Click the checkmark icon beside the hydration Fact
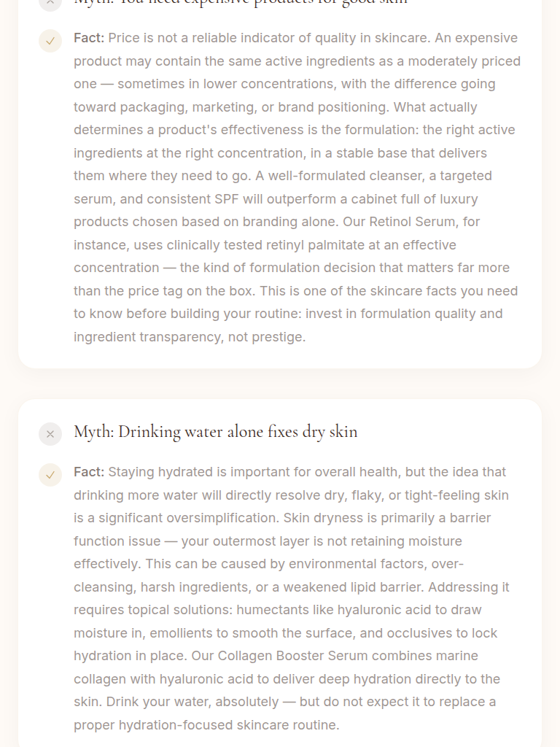This screenshot has width=560, height=747. (x=50, y=475)
